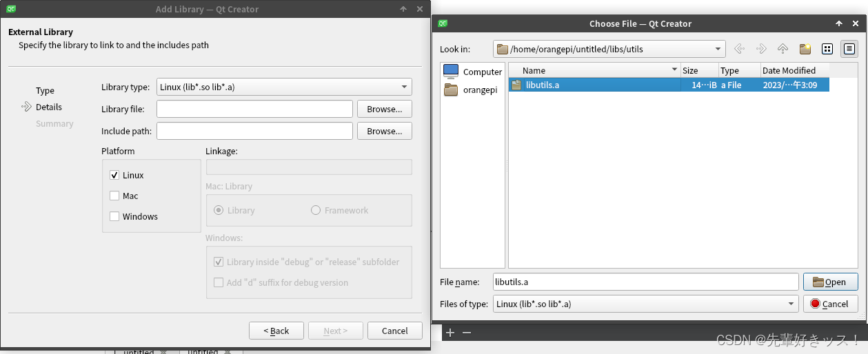Click the minus icon below file dialog
The width and height of the screenshot is (868, 354).
tap(467, 333)
